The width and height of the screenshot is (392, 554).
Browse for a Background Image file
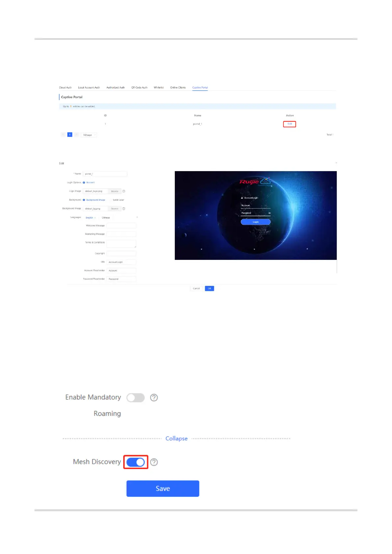click(x=115, y=209)
